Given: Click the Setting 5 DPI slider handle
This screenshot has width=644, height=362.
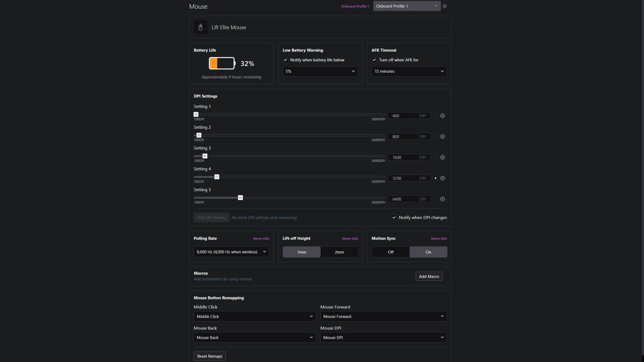Looking at the screenshot, I should 240,197.
